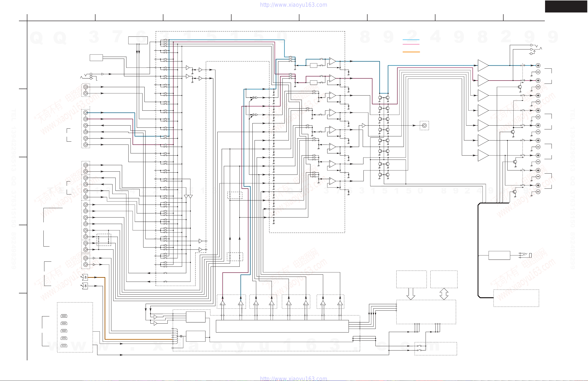The width and height of the screenshot is (588, 381).
Task: Click the empty rectangle at the top left with two arrows below
Action: click(x=138, y=40)
